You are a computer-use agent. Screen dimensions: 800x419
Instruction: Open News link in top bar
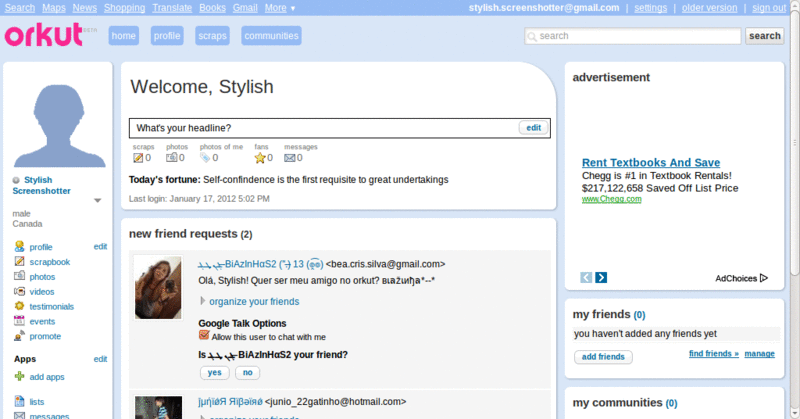click(x=85, y=8)
